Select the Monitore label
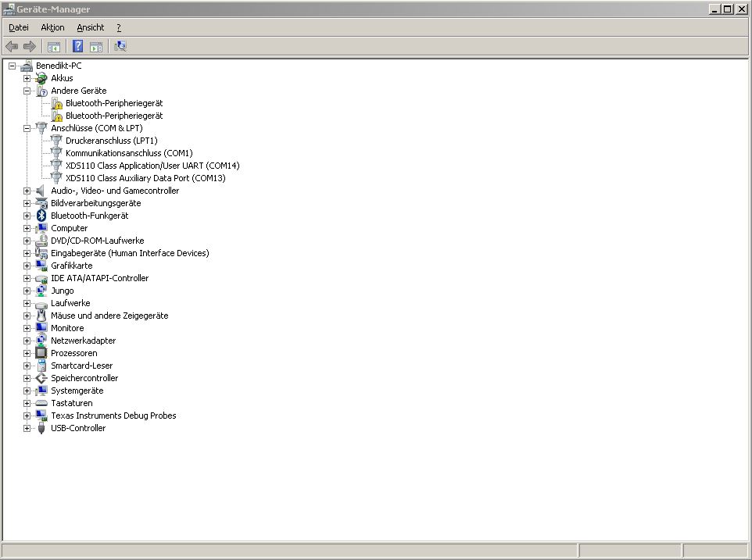This screenshot has width=752, height=560. click(x=67, y=328)
